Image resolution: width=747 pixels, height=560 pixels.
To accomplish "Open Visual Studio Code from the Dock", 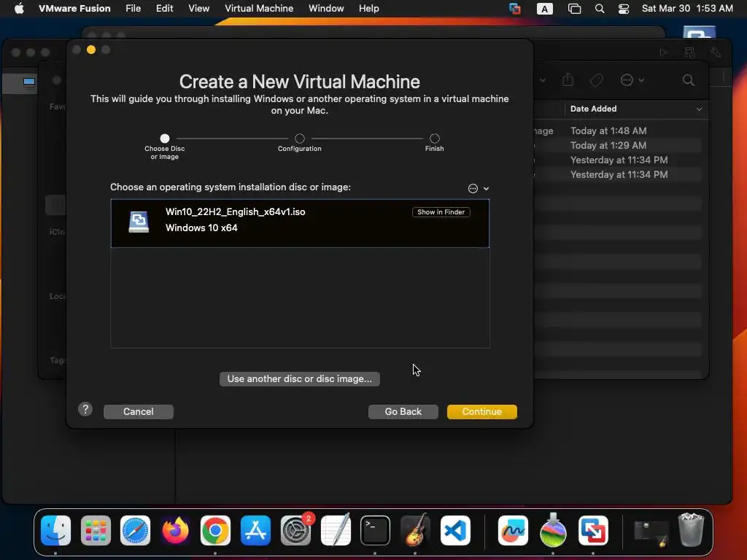I will [x=455, y=530].
